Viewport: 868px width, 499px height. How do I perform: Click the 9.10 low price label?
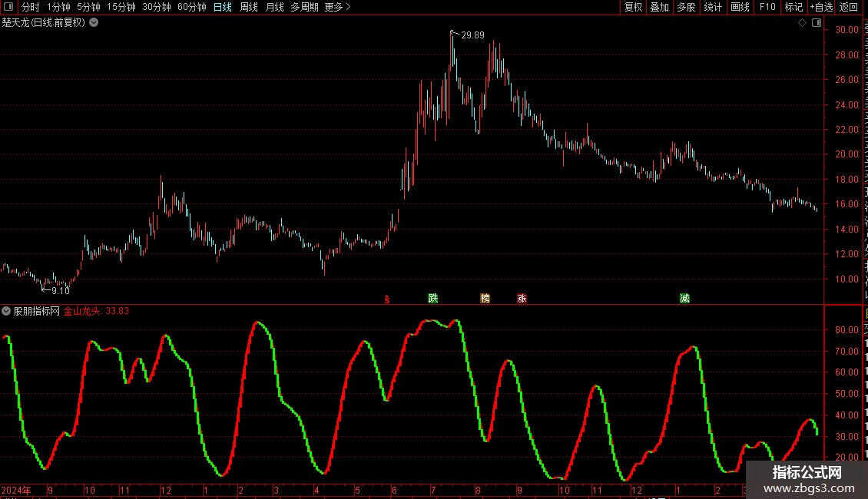tap(61, 290)
